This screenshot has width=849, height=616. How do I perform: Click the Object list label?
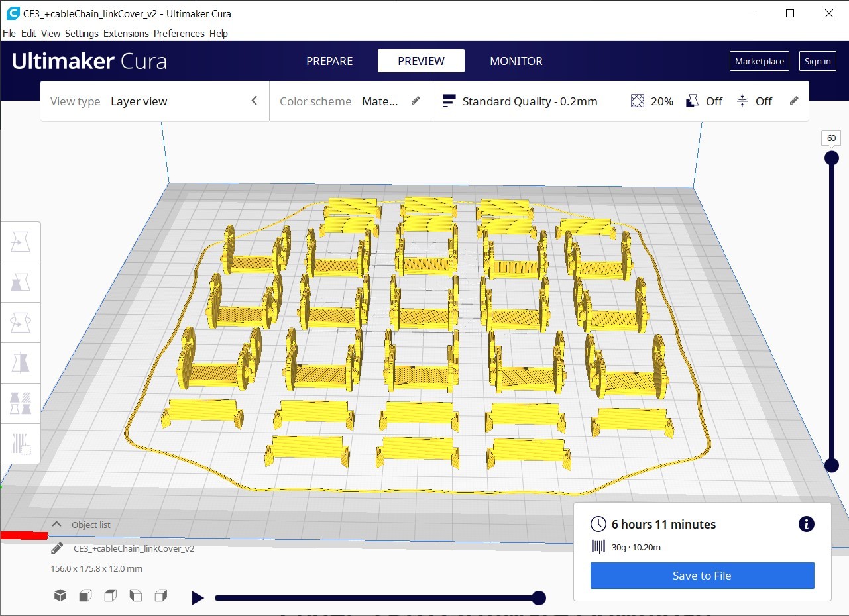tap(91, 525)
